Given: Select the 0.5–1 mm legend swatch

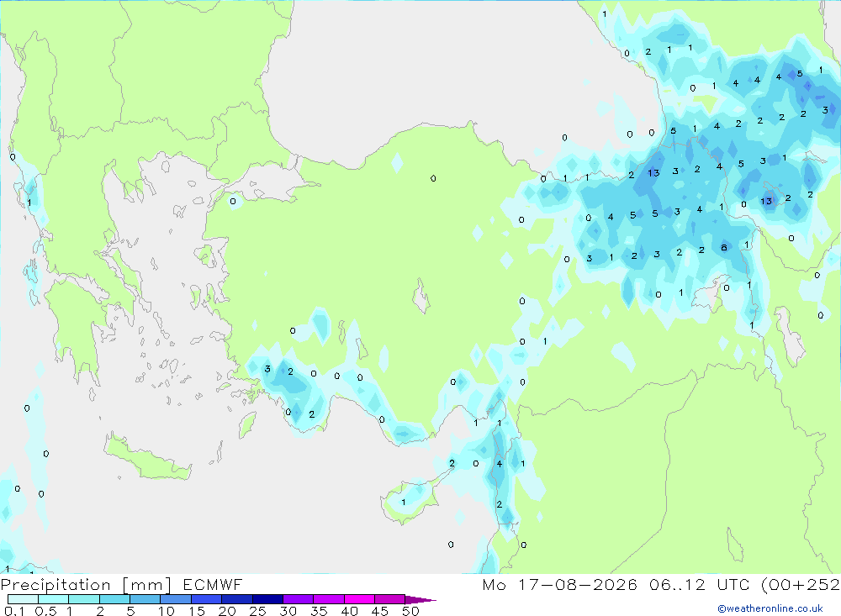Looking at the screenshot, I should [x=54, y=599].
